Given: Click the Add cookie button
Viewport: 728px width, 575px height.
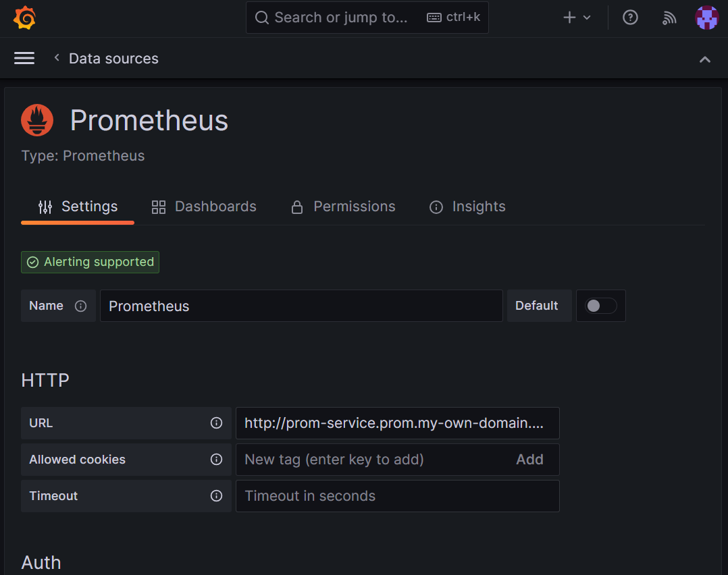Looking at the screenshot, I should click(x=530, y=460).
